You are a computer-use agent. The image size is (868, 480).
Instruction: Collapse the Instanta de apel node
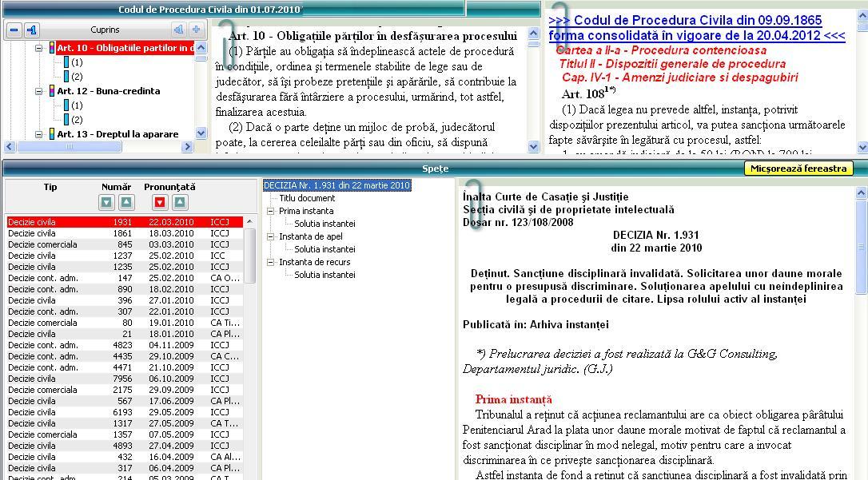click(x=271, y=236)
